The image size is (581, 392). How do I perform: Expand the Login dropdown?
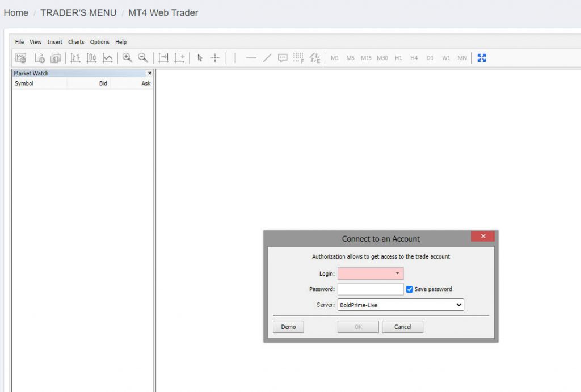click(x=397, y=273)
